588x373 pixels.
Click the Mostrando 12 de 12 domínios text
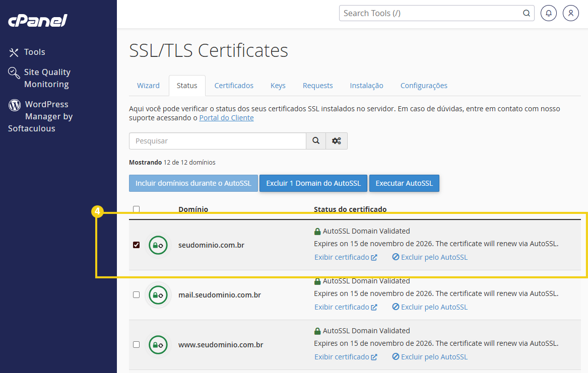(x=172, y=163)
